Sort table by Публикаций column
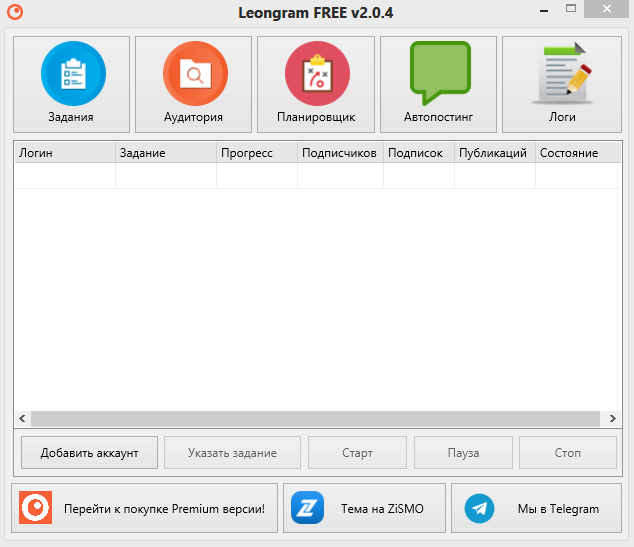634x547 pixels. [x=495, y=153]
